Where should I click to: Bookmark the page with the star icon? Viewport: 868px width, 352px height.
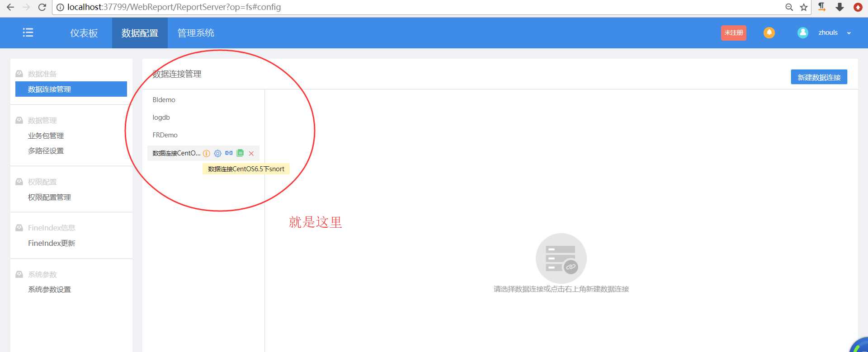click(x=804, y=7)
